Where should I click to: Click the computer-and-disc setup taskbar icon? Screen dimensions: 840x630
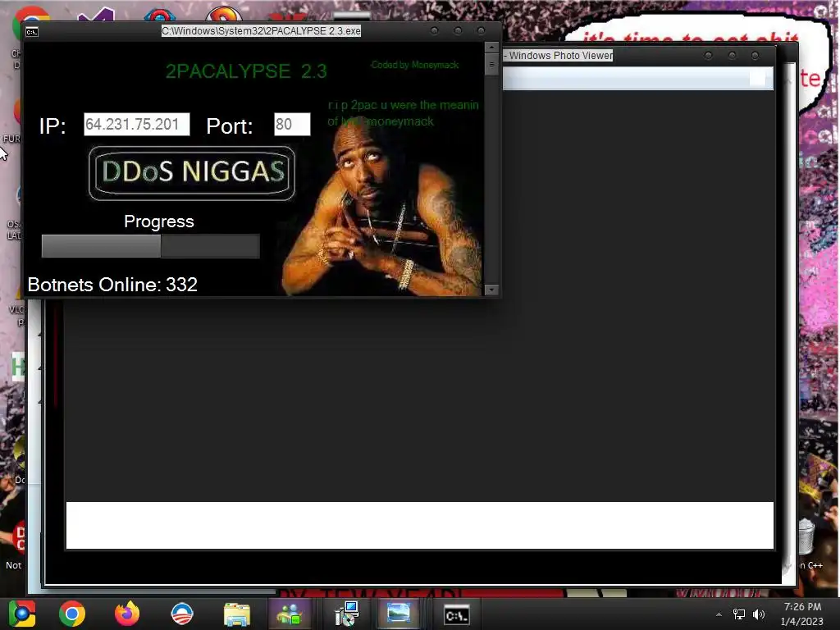pyautogui.click(x=347, y=614)
